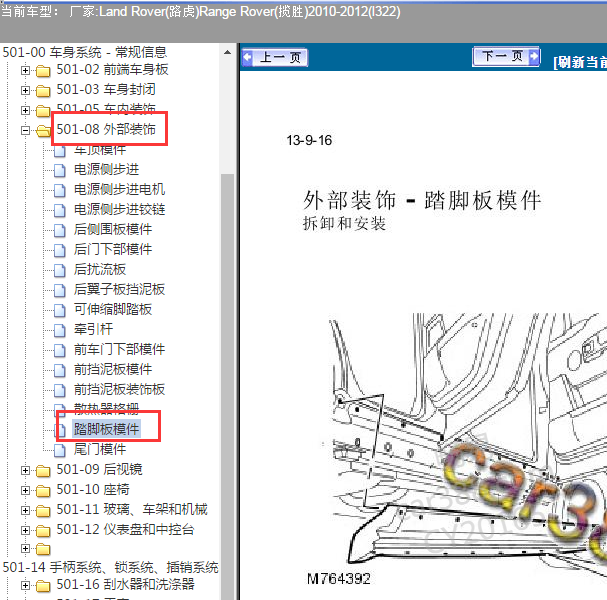Open the 前车门下部模件 document
The width and height of the screenshot is (607, 600).
(x=119, y=350)
